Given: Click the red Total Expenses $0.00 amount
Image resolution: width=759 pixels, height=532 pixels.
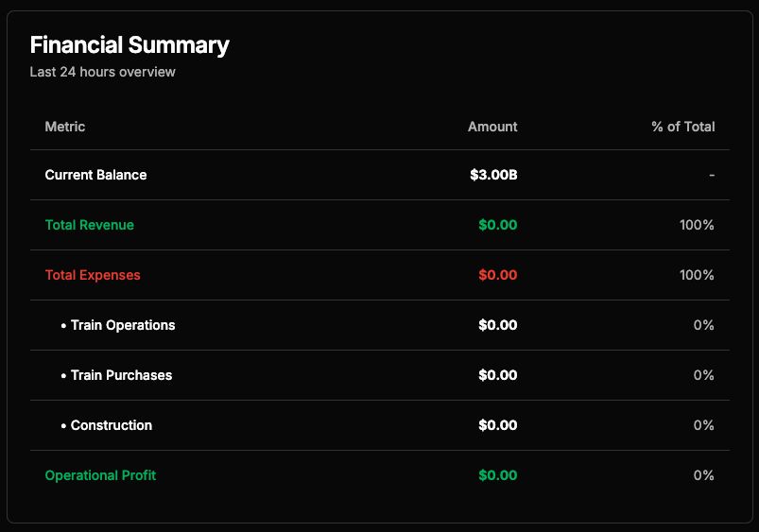Looking at the screenshot, I should (497, 275).
